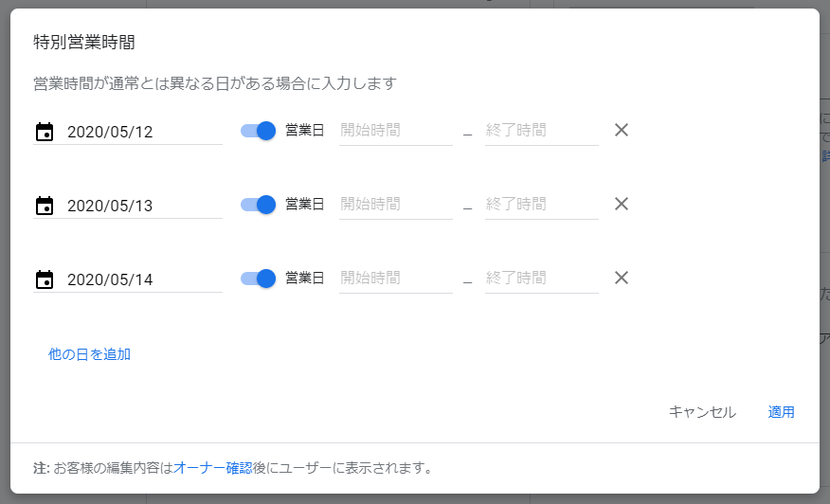Toggle the 営業日 switch for 2020/05/13
This screenshot has height=504, width=830.
pyautogui.click(x=258, y=204)
